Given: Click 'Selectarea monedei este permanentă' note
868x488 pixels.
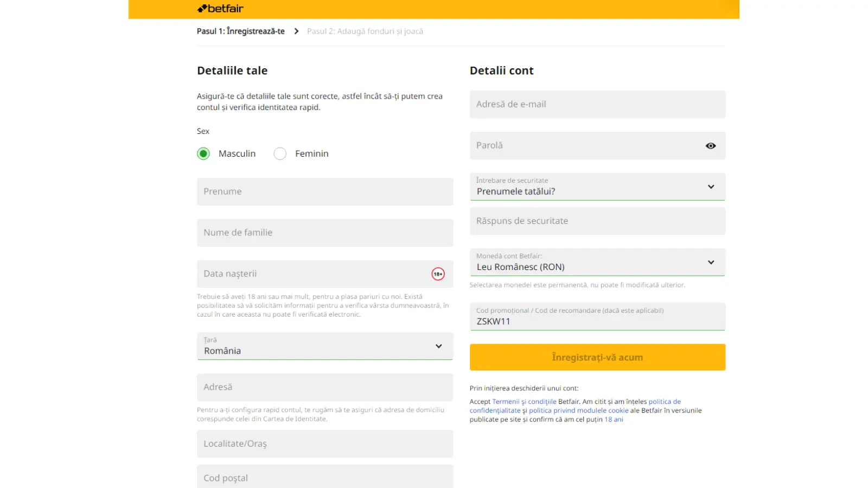Looking at the screenshot, I should pos(577,285).
